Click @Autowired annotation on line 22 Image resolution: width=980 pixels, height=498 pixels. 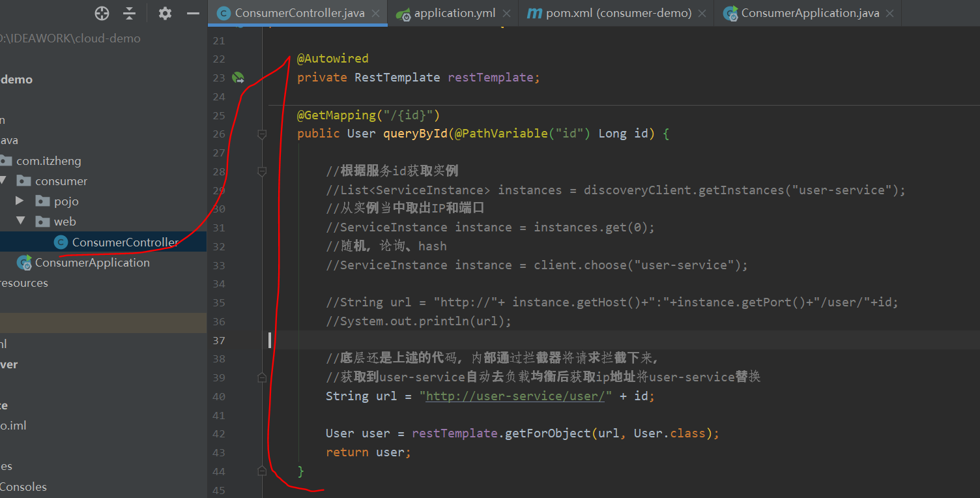coord(333,59)
